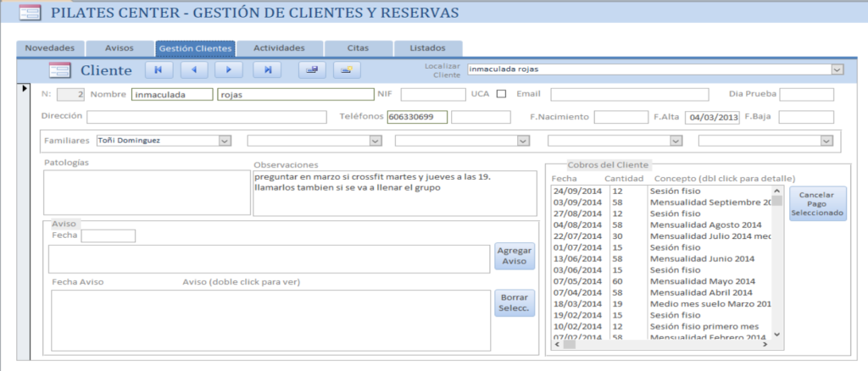
Task: Expand the Toñi Dominguez Familiares dropdown
Action: 225,141
